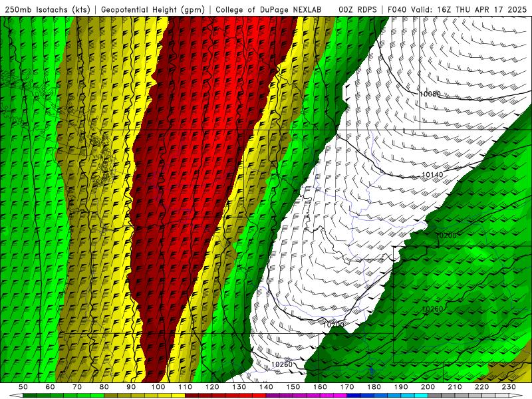
Task: Click the 90 value on the color scale
Action: pyautogui.click(x=131, y=387)
